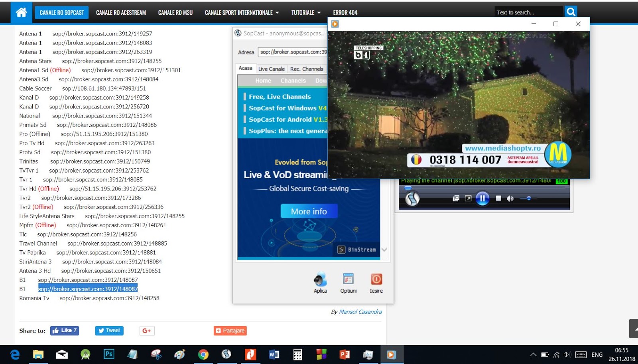Pause the SopCast stream
This screenshot has height=364, width=638.
(482, 198)
